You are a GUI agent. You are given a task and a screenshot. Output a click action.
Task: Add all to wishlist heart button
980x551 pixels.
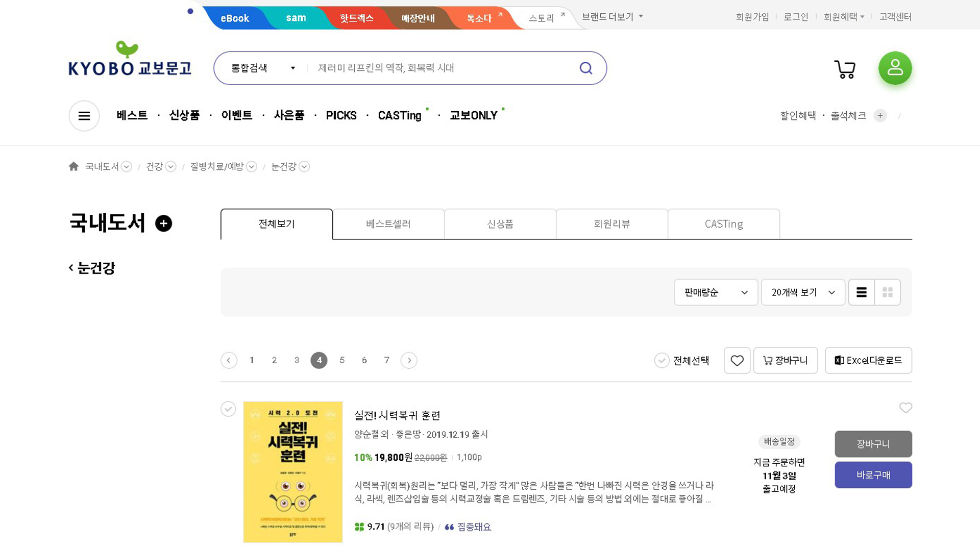point(737,361)
